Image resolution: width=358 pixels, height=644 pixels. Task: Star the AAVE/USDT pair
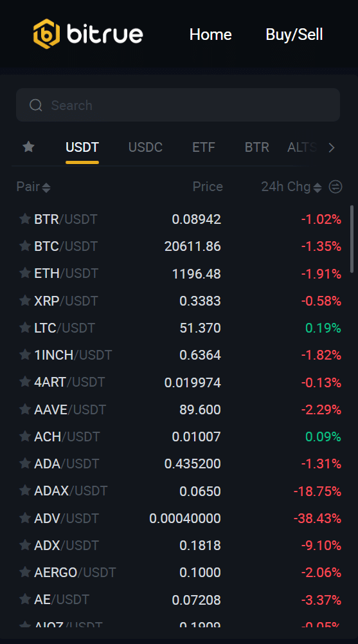tap(25, 409)
